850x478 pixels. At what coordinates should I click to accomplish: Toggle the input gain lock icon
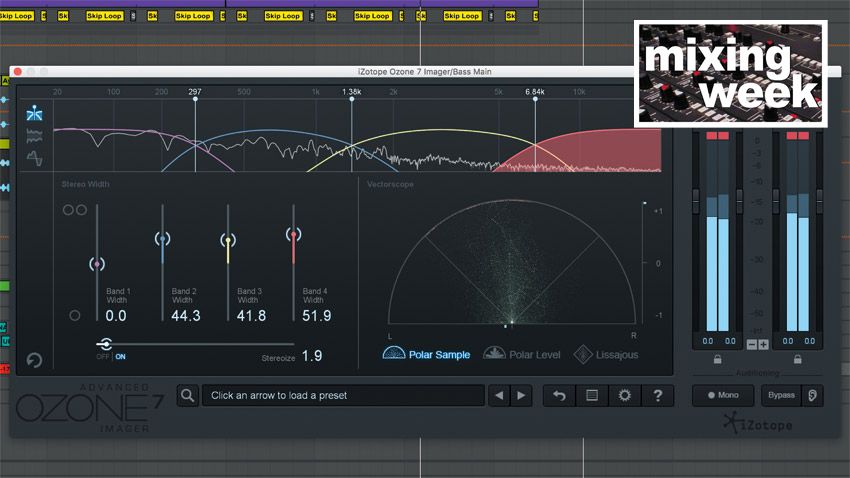(717, 359)
